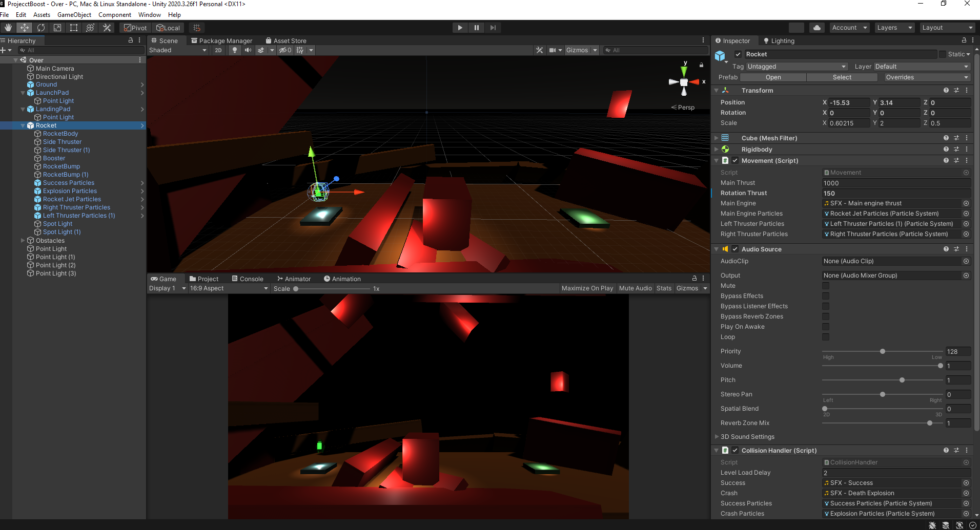Switch to the Console tab

coord(247,279)
